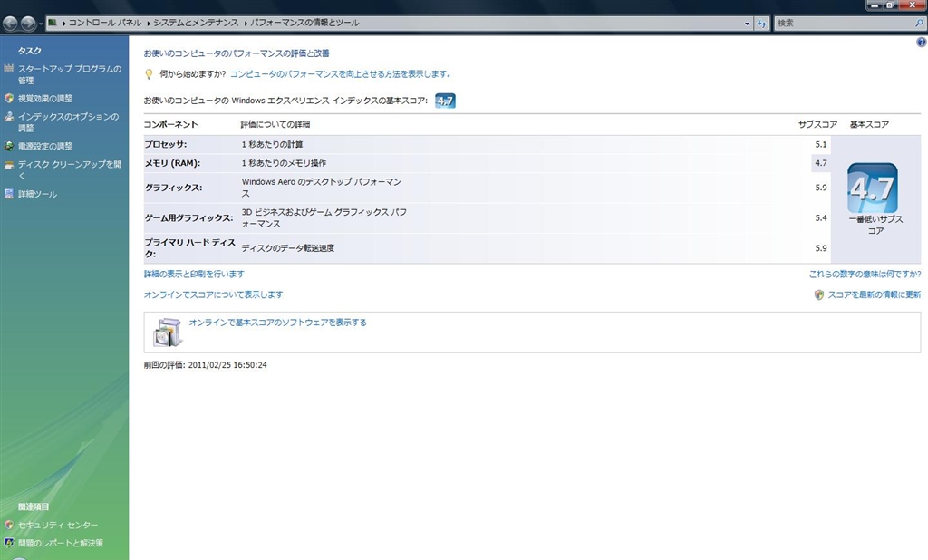Screen dimensions: 928x560
Task: Click the magnifier search icon
Action: tap(919, 23)
